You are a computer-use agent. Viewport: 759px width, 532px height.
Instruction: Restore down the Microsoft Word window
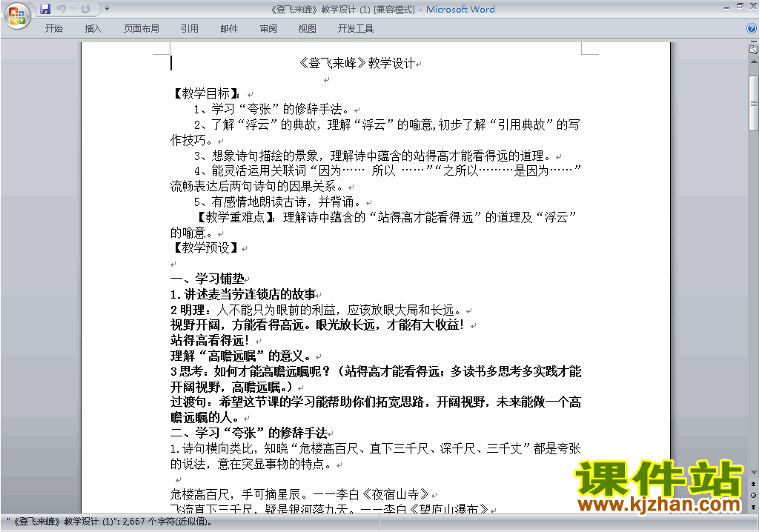click(740, 7)
